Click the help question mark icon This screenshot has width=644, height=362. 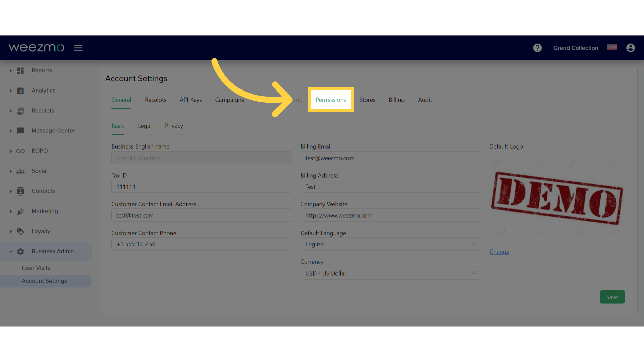pyautogui.click(x=537, y=47)
